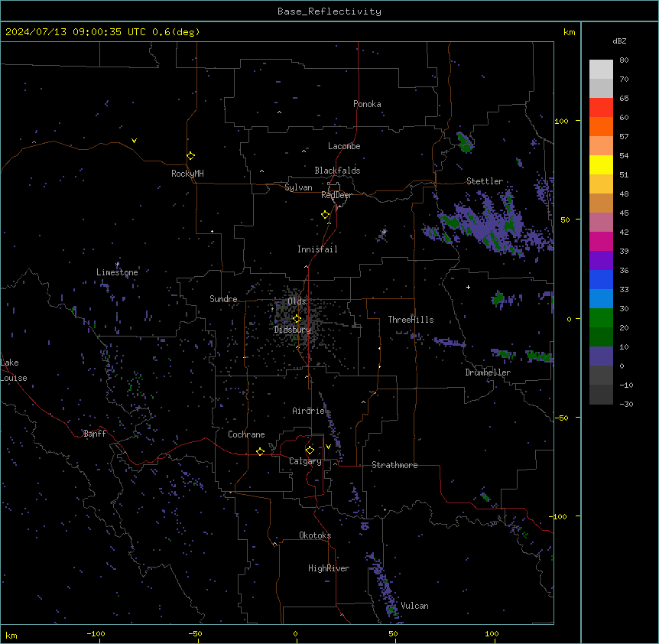This screenshot has height=644, width=659.
Task: Click the white asterisk above Limestone
Action: tap(118, 264)
